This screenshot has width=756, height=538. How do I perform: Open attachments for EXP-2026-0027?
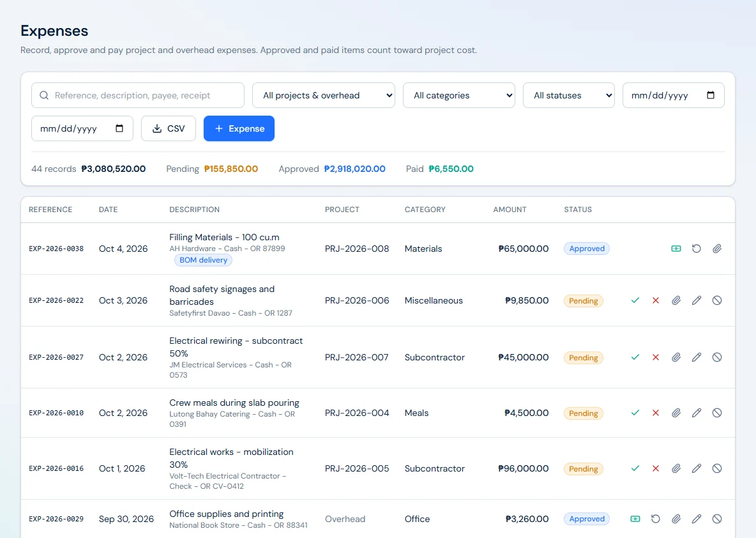(x=676, y=357)
